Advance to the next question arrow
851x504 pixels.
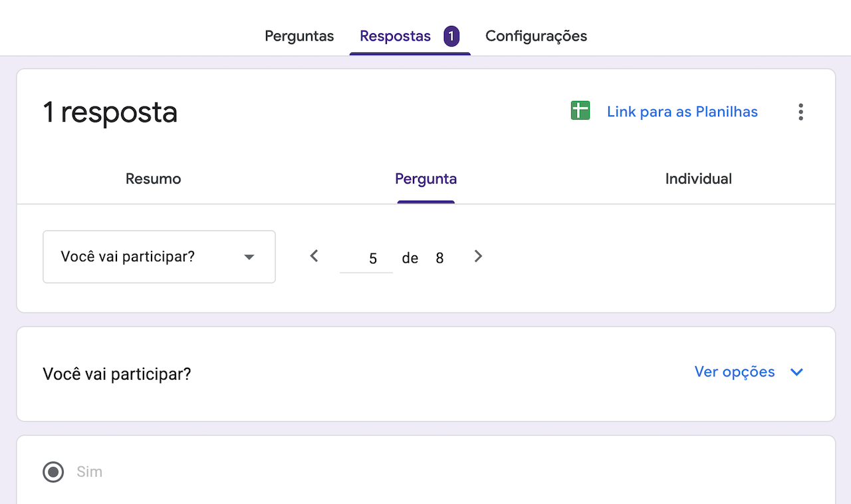(x=478, y=256)
